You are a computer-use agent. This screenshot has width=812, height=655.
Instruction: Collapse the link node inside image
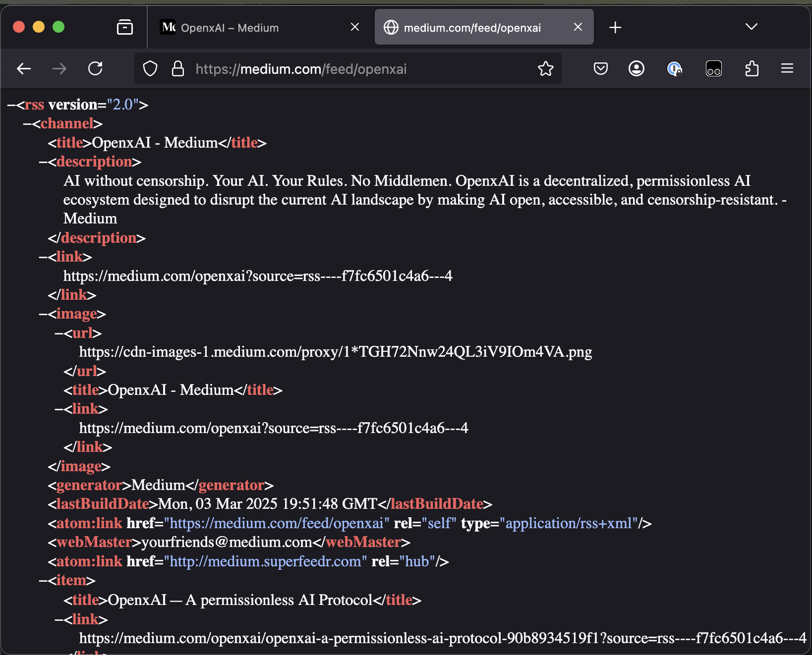click(x=59, y=409)
